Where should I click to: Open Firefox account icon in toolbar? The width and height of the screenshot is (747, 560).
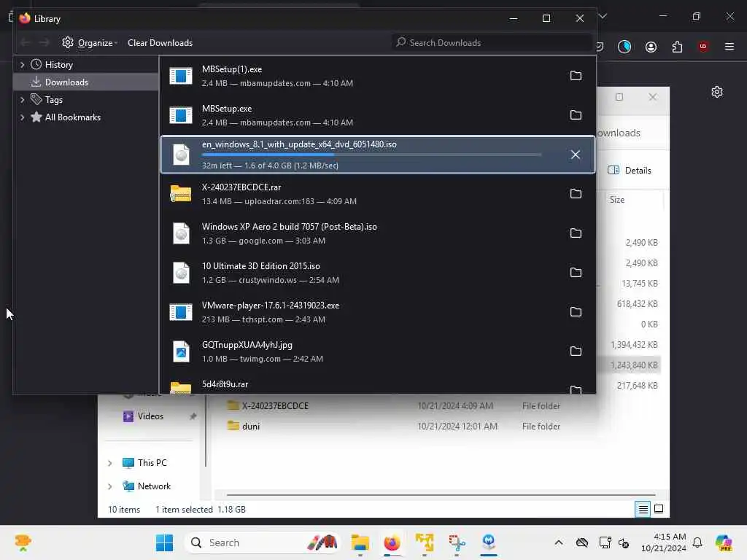651,47
